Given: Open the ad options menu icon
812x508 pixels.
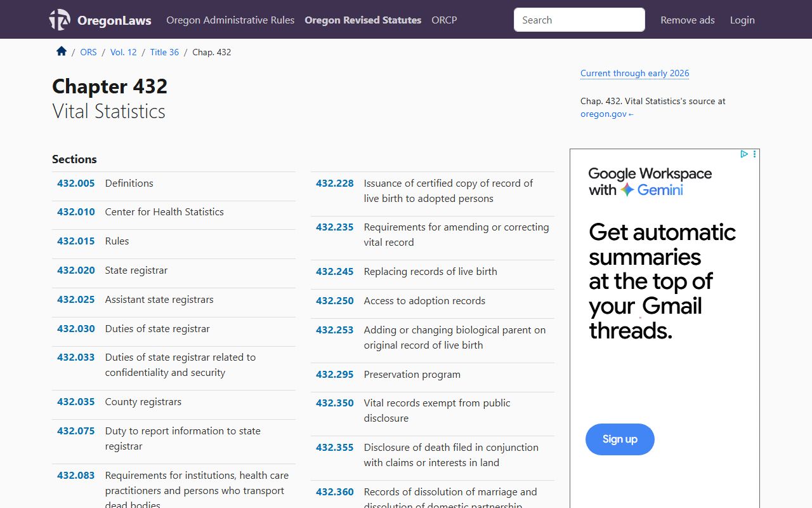Looking at the screenshot, I should (754, 154).
